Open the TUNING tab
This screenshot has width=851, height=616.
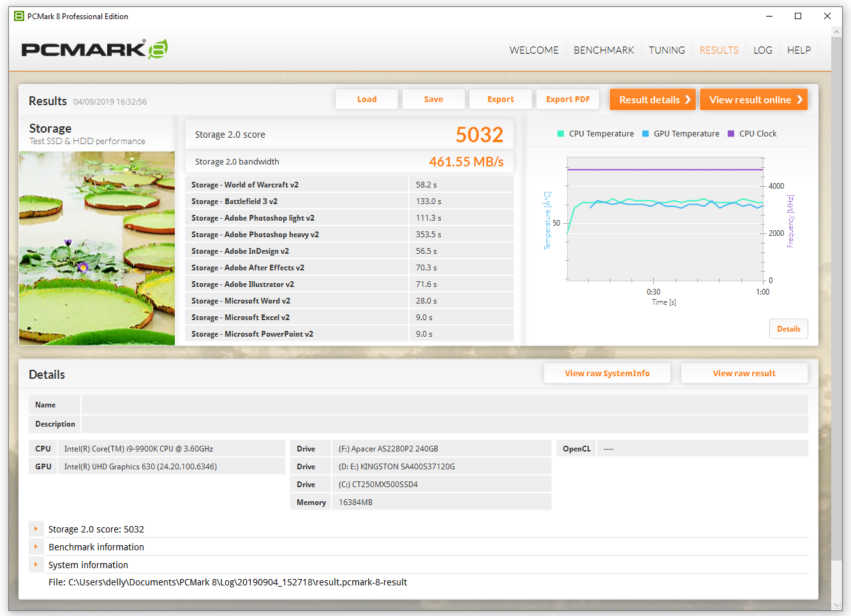pos(667,50)
